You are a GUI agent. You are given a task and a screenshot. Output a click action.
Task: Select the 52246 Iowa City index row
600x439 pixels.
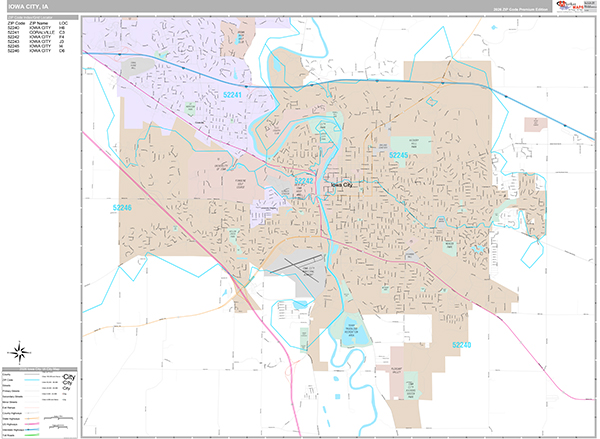click(x=40, y=51)
